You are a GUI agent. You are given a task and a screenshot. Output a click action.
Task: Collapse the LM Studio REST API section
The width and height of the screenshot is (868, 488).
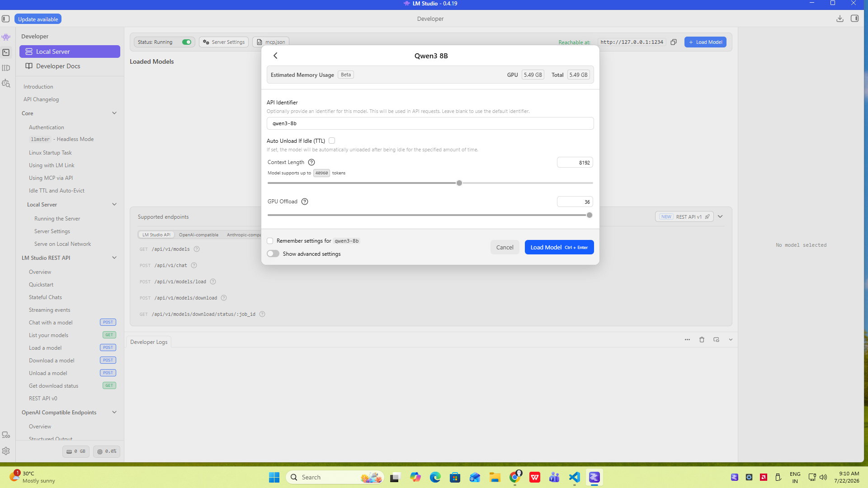click(114, 258)
